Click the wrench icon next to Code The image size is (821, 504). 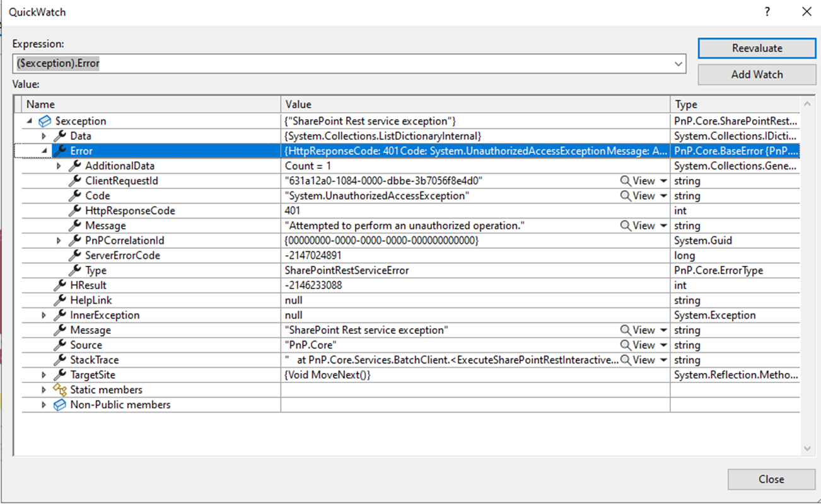click(75, 195)
